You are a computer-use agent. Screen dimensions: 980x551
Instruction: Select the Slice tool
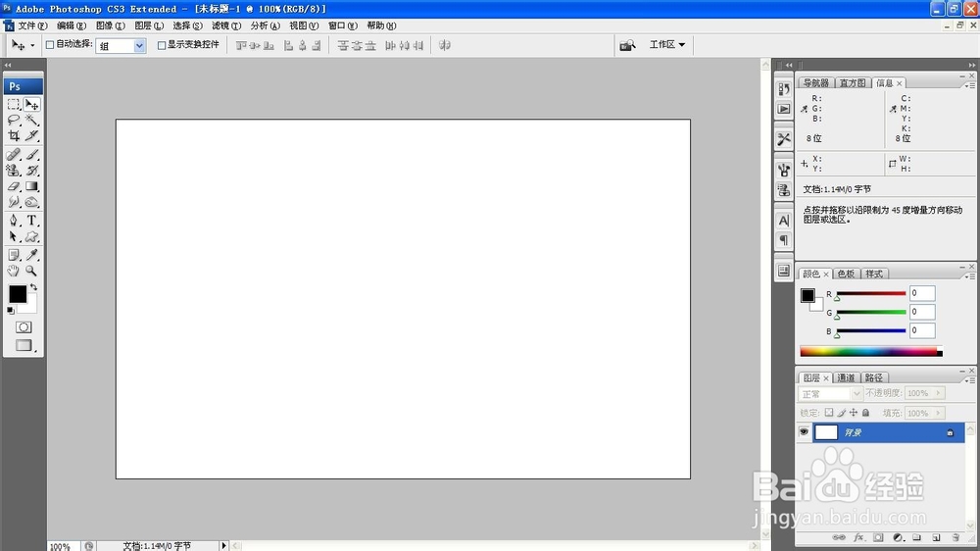pyautogui.click(x=32, y=135)
